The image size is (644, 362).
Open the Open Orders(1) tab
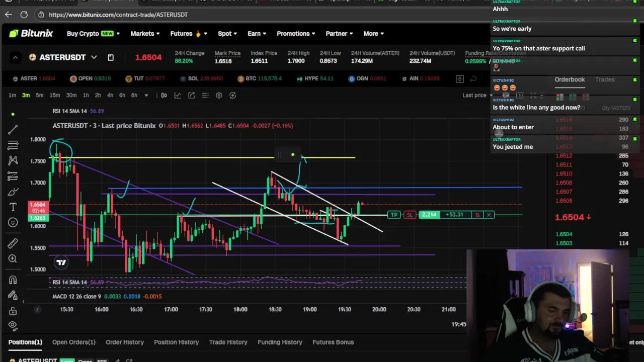[x=73, y=342]
